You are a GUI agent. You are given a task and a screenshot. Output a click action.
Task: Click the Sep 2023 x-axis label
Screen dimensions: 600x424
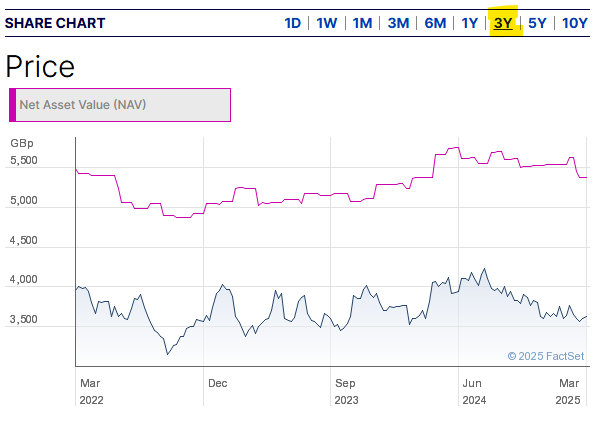(x=345, y=390)
